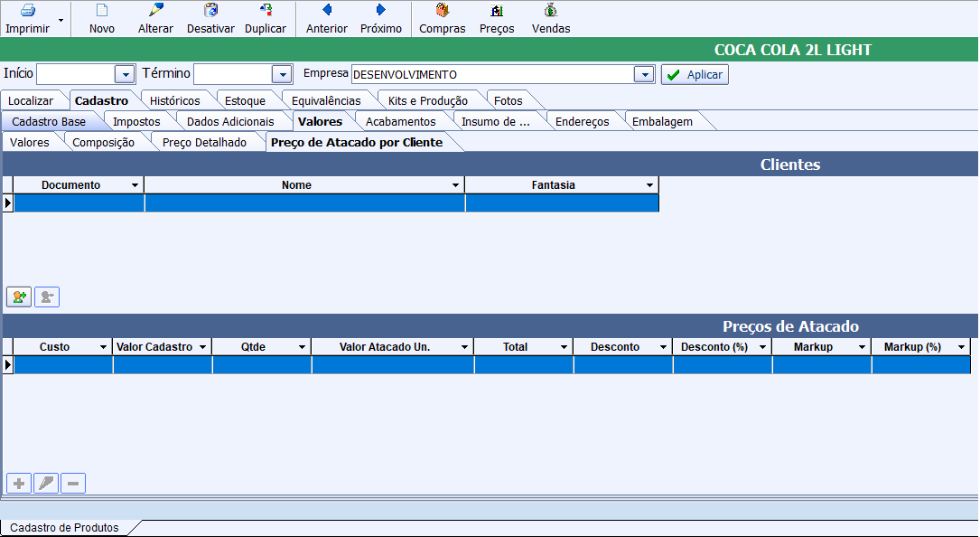Open the Empresa combo box dropdown
The width and height of the screenshot is (980, 537).
[644, 75]
